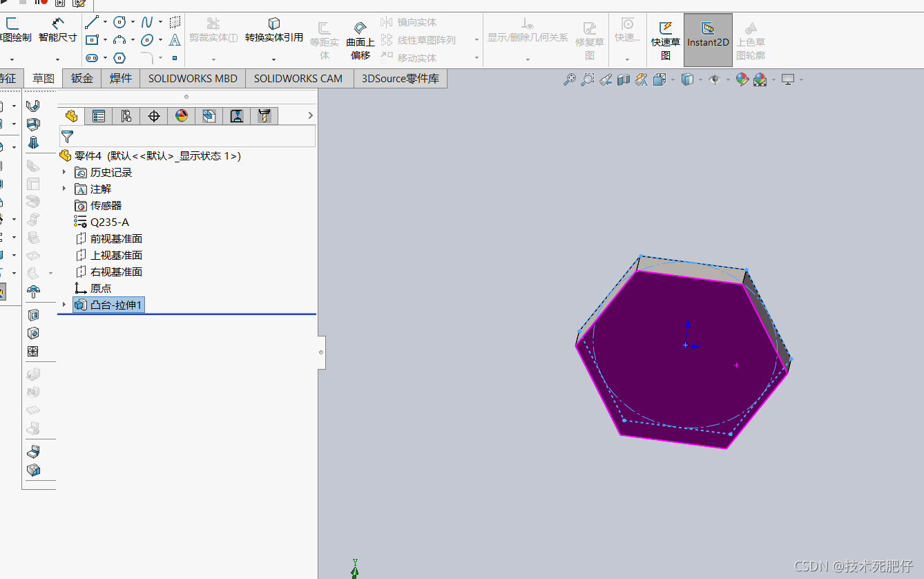Viewport: 924px width, 579px height.
Task: Select the Ellipse sketch tool
Action: 147,40
